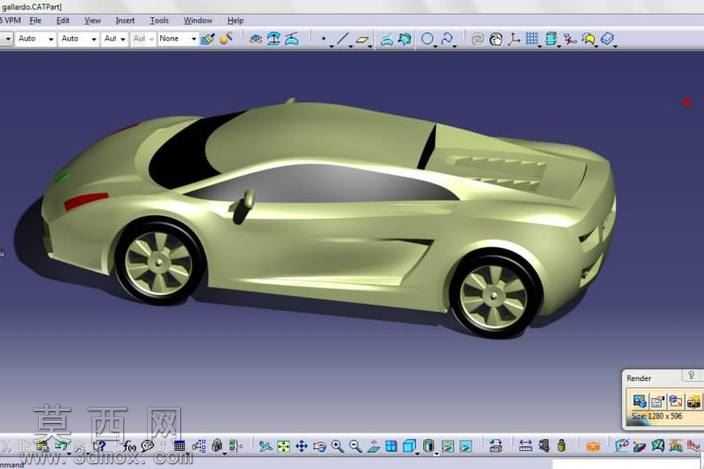Image resolution: width=704 pixels, height=469 pixels.
Task: Open the first Auto properties dropdown
Action: (x=35, y=39)
